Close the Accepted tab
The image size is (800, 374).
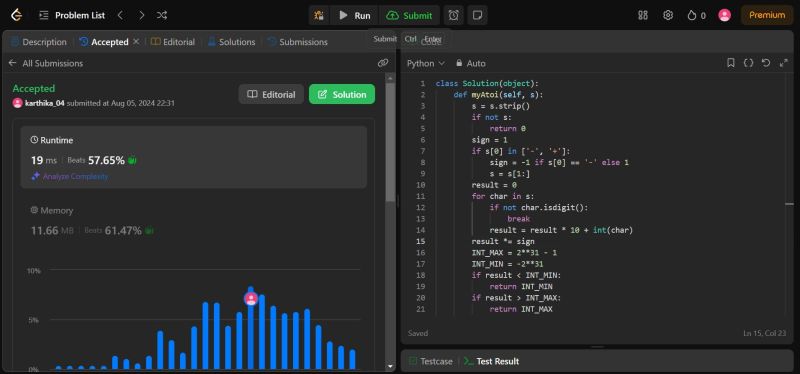pos(136,42)
